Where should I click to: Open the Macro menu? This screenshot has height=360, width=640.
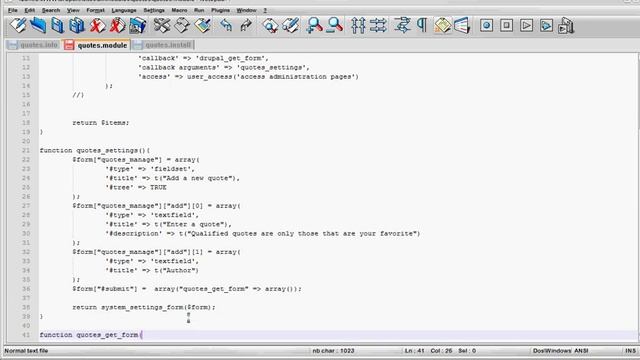(179, 10)
